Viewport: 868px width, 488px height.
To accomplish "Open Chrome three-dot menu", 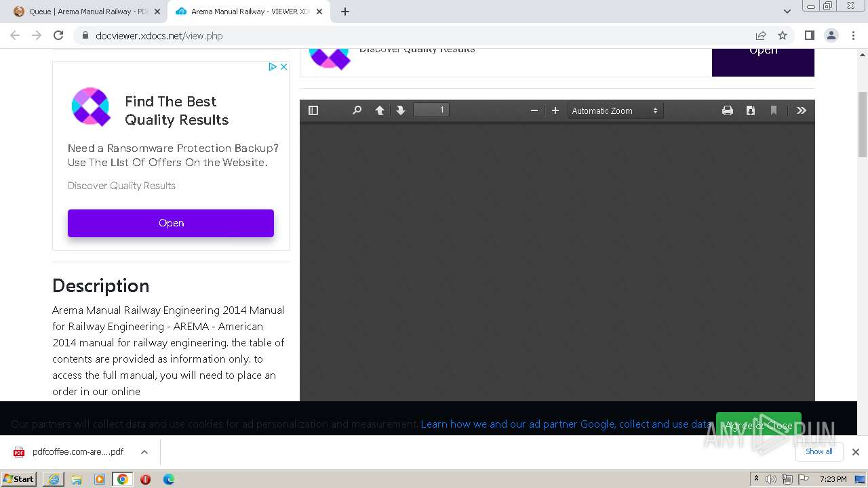I will 853,35.
